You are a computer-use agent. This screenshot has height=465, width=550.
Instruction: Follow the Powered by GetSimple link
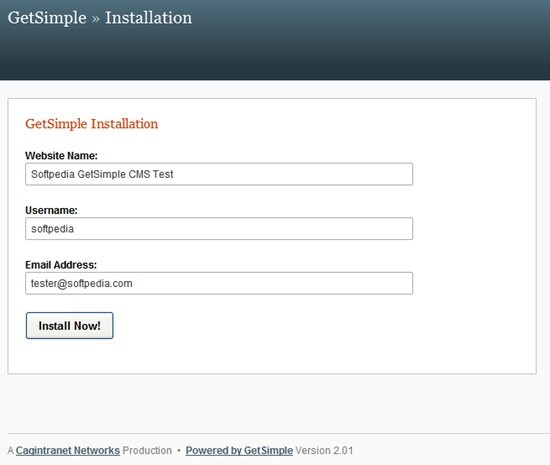239,451
